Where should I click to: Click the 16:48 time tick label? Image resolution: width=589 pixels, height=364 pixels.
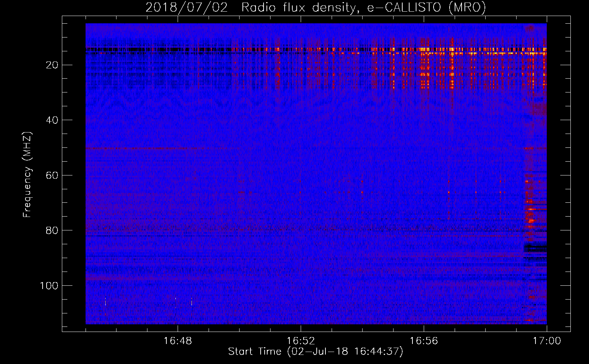pyautogui.click(x=178, y=341)
